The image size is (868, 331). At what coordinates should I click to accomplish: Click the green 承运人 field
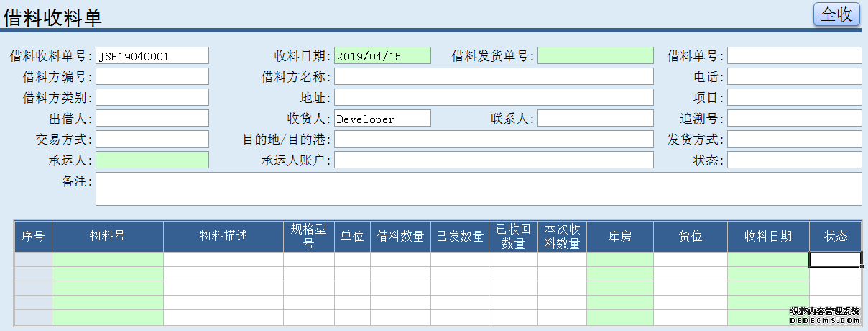152,160
